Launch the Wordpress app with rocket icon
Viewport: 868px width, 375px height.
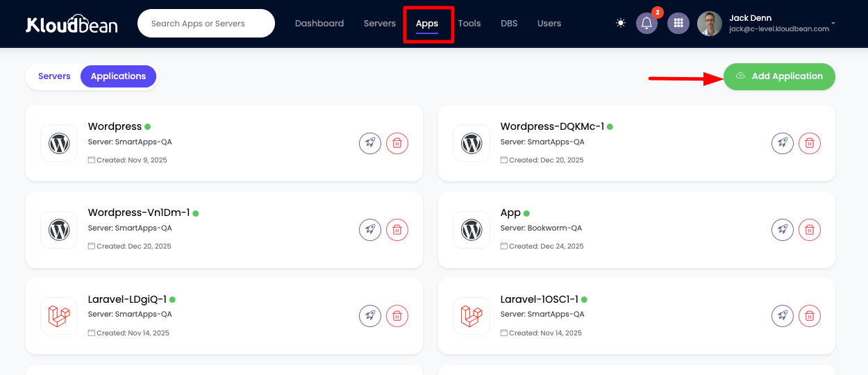pyautogui.click(x=370, y=143)
